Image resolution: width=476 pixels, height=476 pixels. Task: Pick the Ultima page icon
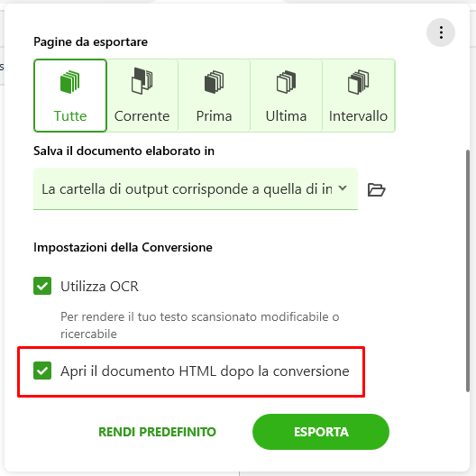click(286, 82)
